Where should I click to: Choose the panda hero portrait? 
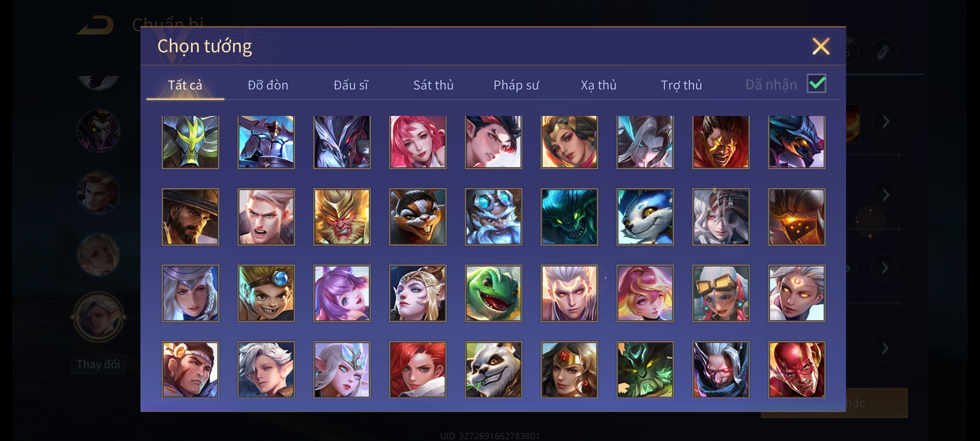pyautogui.click(x=493, y=370)
